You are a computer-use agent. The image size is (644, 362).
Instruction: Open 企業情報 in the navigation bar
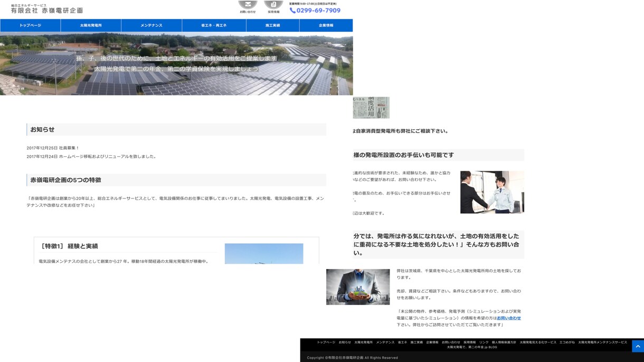(x=326, y=25)
